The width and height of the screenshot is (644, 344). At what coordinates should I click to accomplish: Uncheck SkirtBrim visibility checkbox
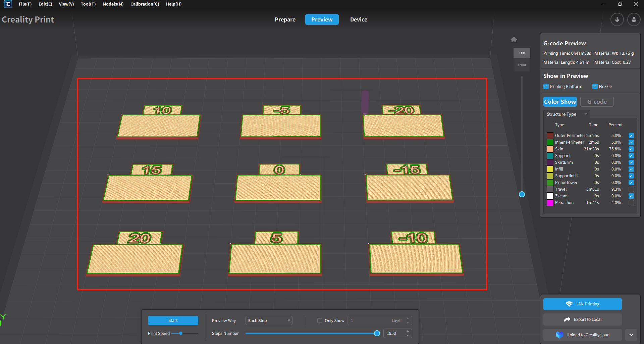[x=631, y=162]
